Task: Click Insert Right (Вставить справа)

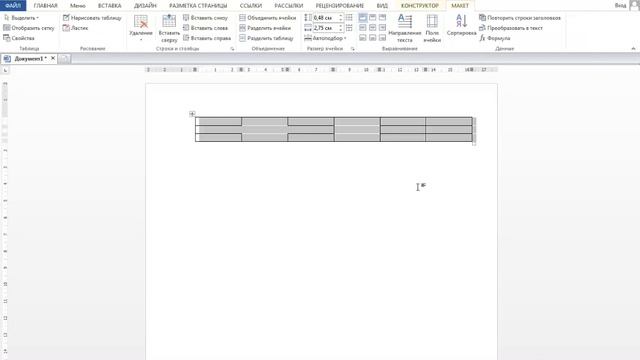Action: [207, 38]
